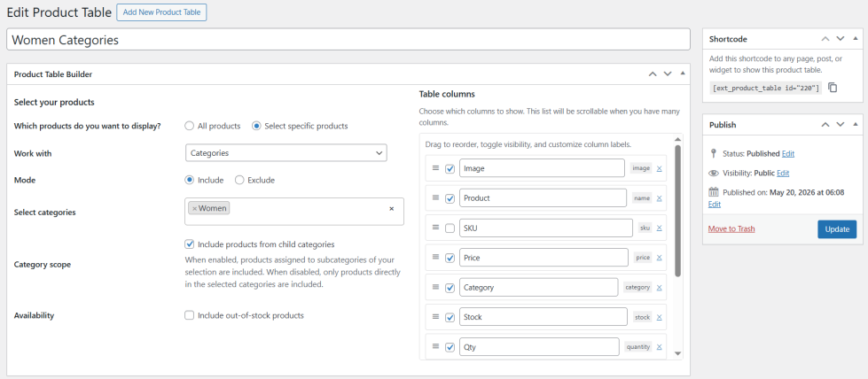Grab the drag handle for Category column
This screenshot has width=868, height=379.
pos(435,287)
